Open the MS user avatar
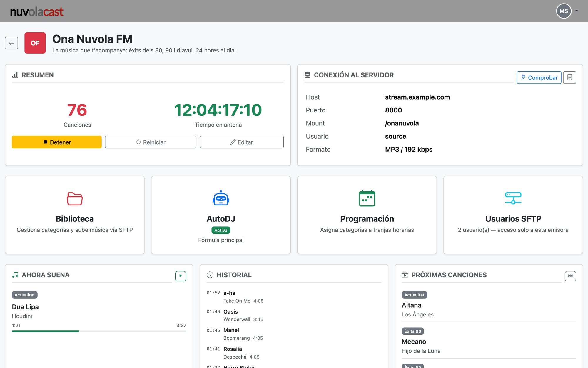 [564, 11]
